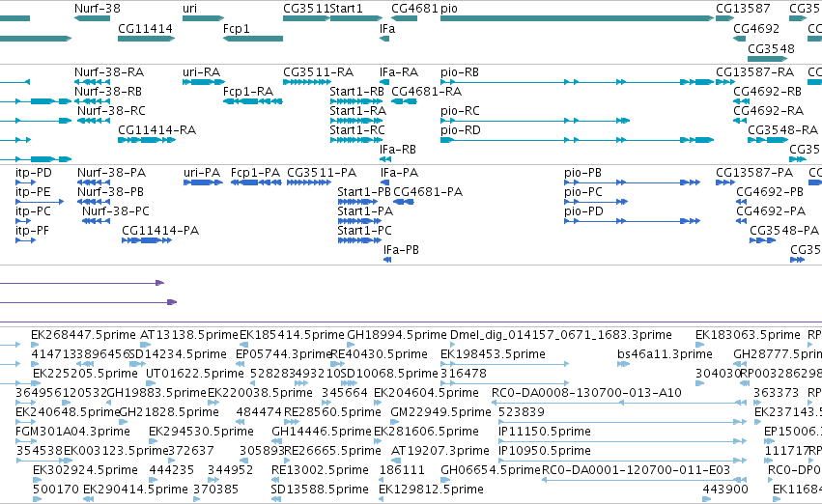Select the IP10950.5prime EST label

(544, 451)
